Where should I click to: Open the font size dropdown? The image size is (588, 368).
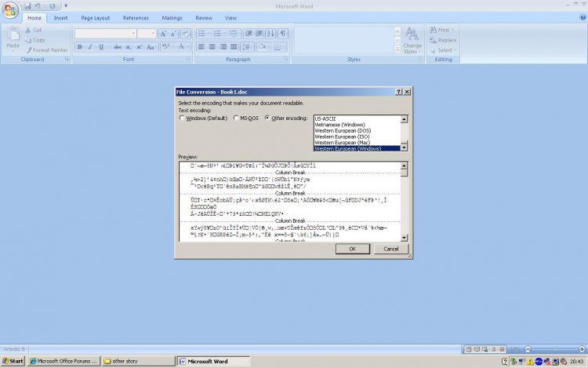pos(153,34)
